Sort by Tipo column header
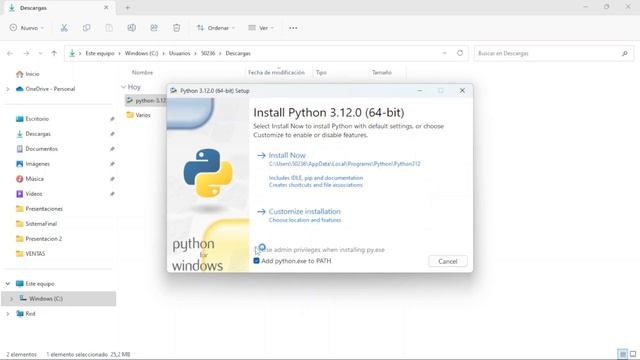This screenshot has width=640, height=360. tap(321, 72)
